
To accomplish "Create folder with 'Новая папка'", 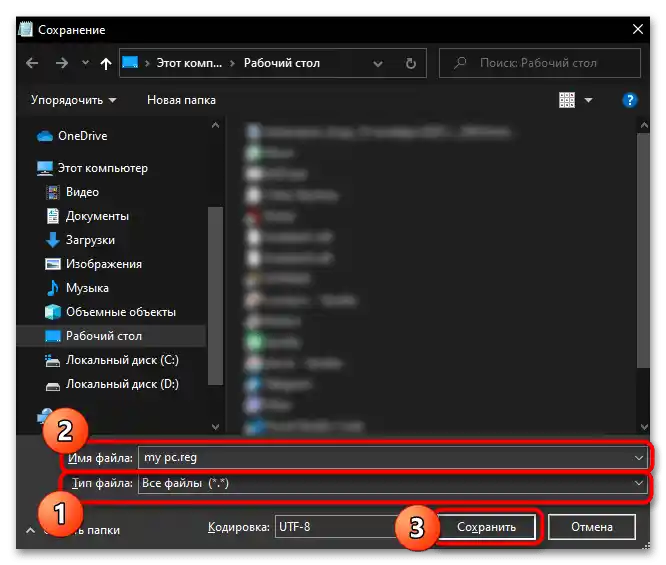I will 181,100.
